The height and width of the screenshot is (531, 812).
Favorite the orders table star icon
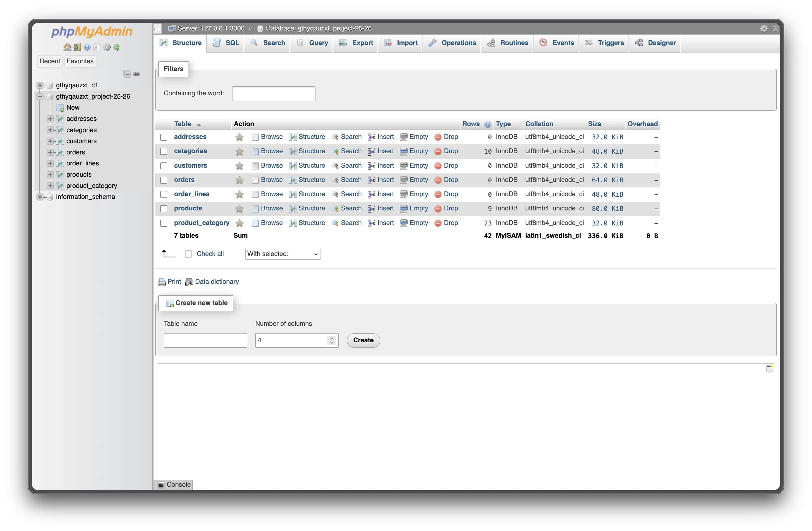pos(239,180)
